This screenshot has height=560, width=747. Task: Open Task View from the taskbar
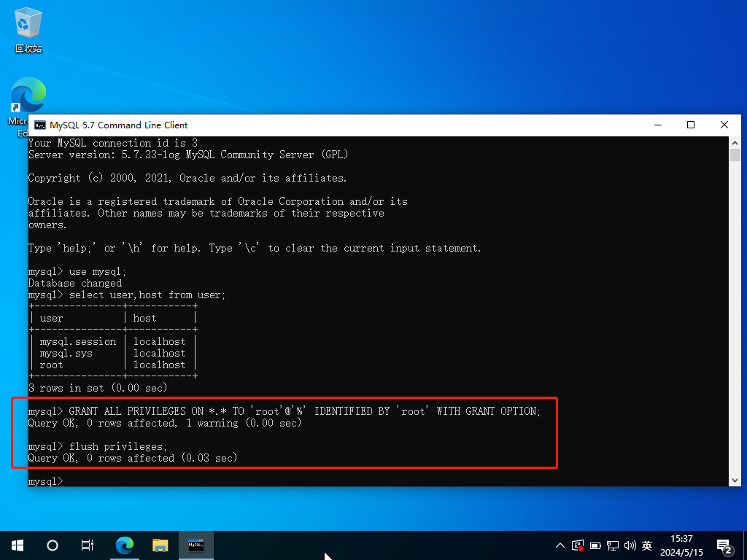[x=88, y=545]
